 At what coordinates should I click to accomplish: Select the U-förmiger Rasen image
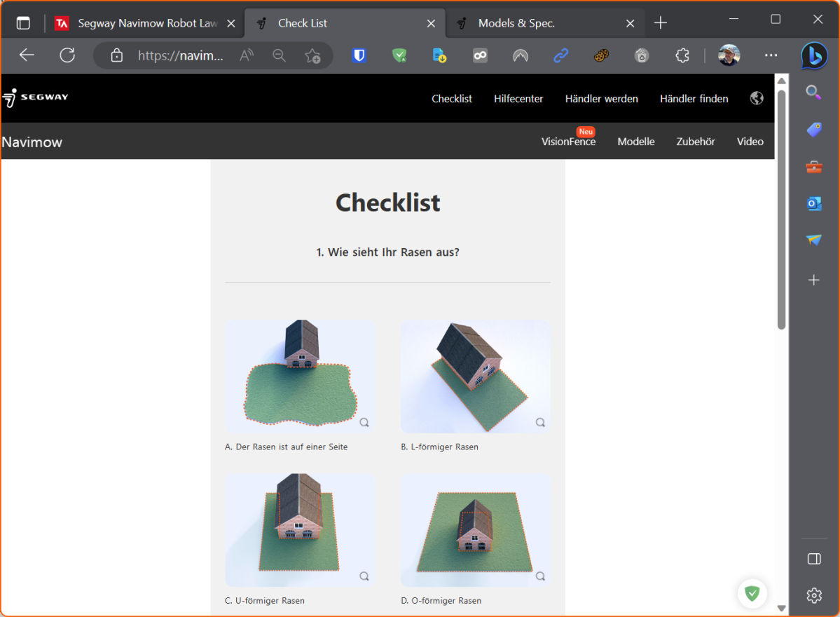[300, 530]
